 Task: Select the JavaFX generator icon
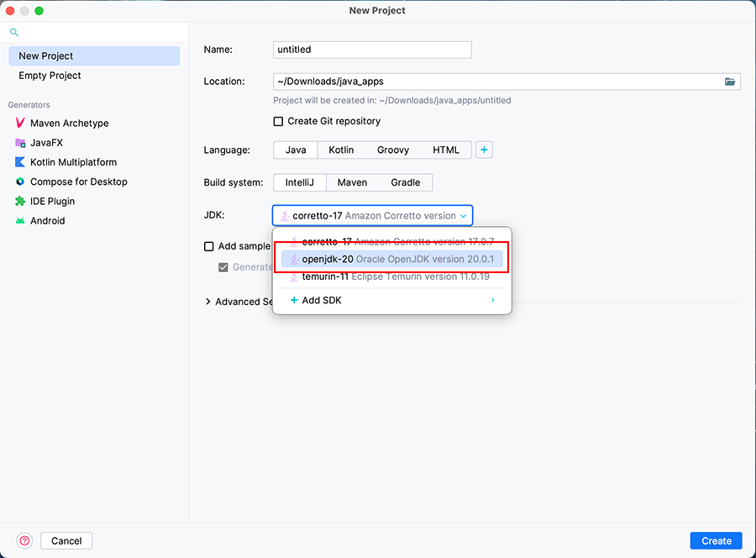20,143
